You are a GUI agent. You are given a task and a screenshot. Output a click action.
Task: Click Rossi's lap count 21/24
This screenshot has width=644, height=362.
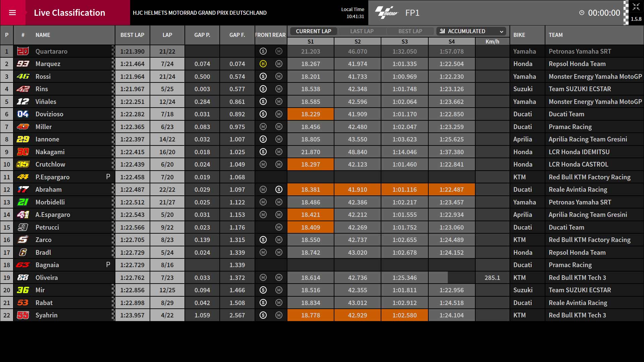(x=167, y=76)
